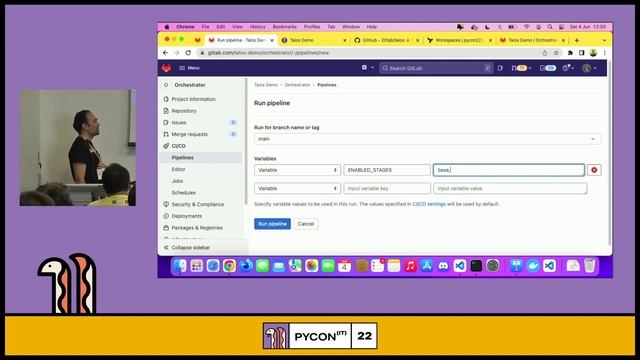Image resolution: width=640 pixels, height=360 pixels.
Task: Select Editor under CI/CD
Action: [178, 169]
